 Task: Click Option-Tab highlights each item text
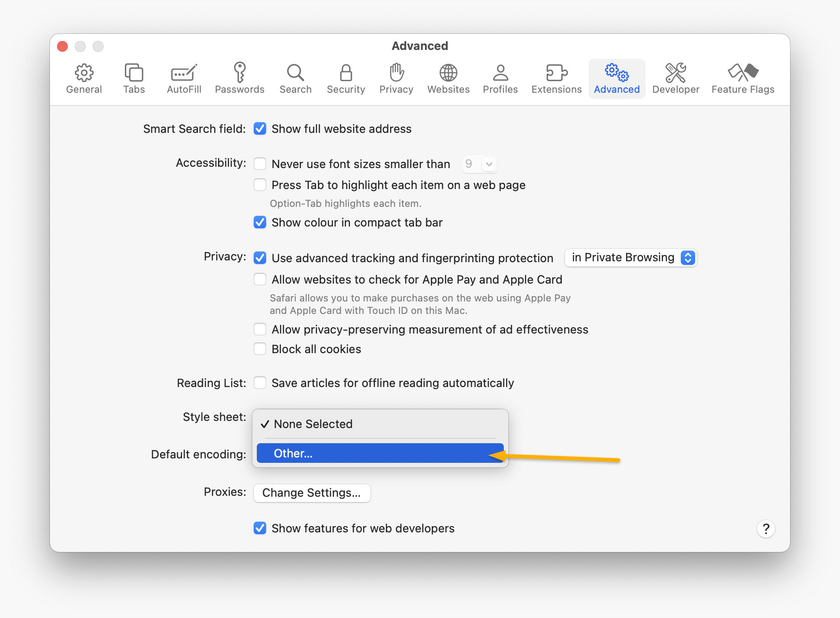[x=346, y=203]
